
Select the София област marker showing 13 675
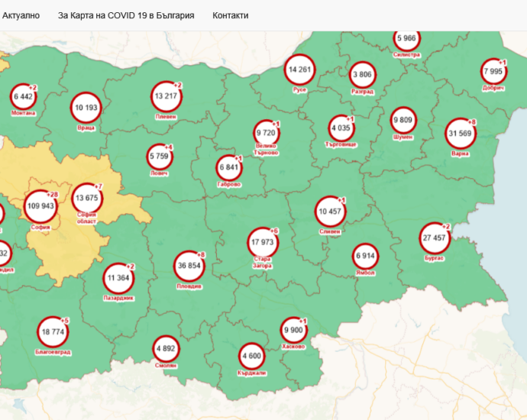click(87, 198)
